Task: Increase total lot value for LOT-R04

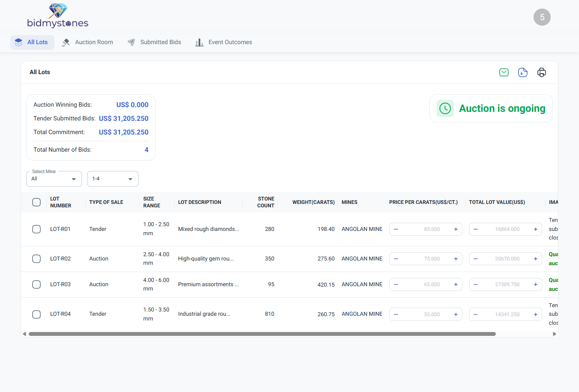Action: [x=536, y=314]
